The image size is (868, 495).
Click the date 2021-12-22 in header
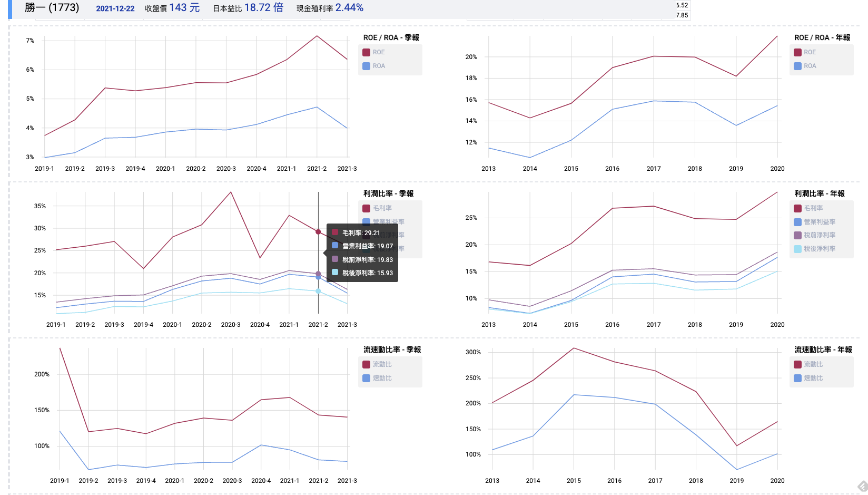click(115, 8)
